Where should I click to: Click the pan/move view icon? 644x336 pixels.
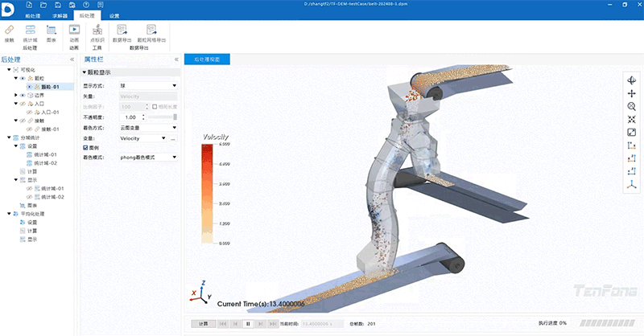point(632,93)
